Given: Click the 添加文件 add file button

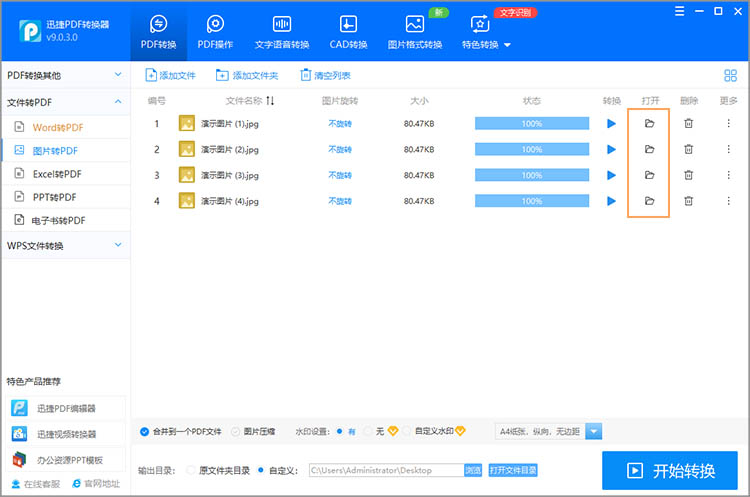Looking at the screenshot, I should pos(170,75).
